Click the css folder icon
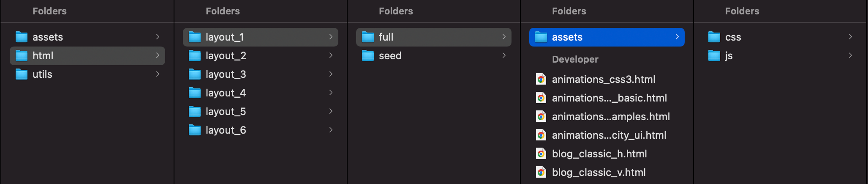The height and width of the screenshot is (184, 868). (714, 37)
